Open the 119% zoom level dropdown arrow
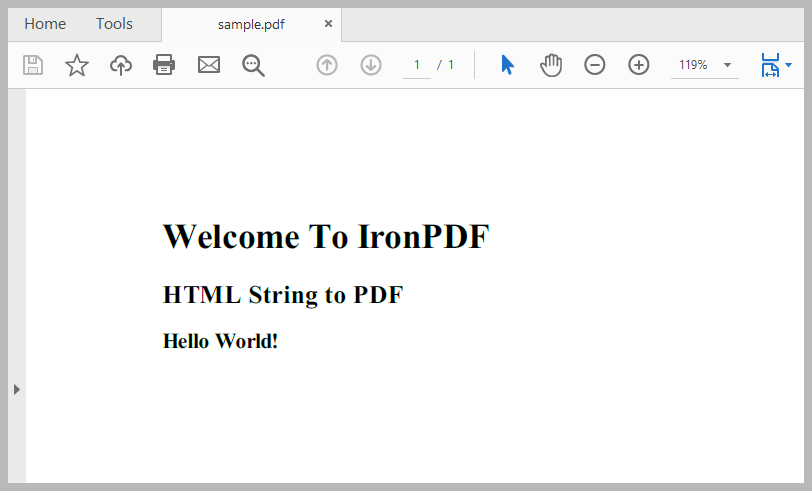Viewport: 812px width, 491px height. pyautogui.click(x=727, y=65)
